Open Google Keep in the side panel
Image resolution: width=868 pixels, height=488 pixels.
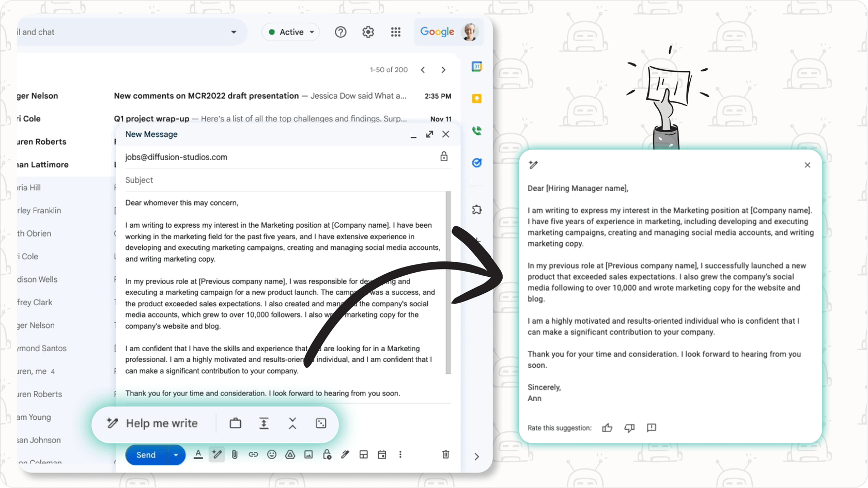[476, 98]
